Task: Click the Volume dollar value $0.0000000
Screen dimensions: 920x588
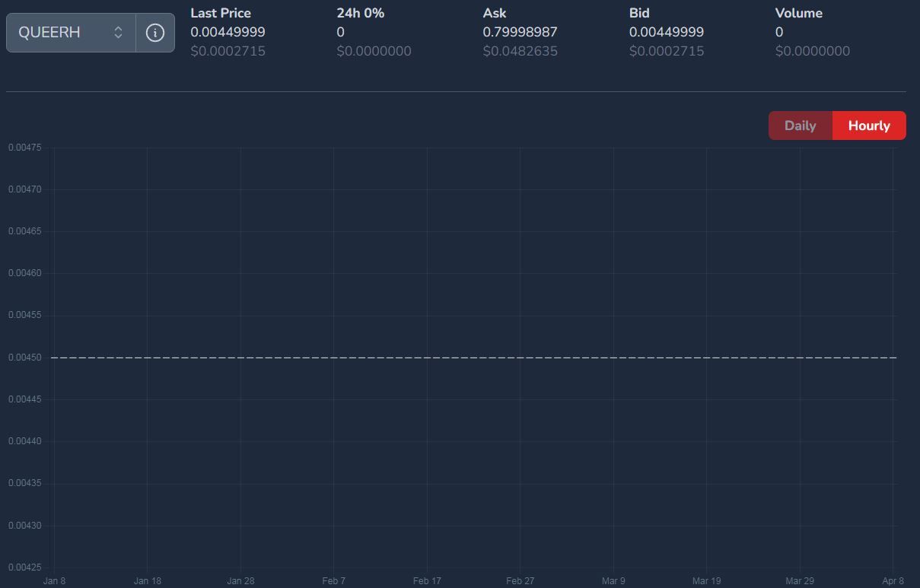Action: [x=812, y=51]
